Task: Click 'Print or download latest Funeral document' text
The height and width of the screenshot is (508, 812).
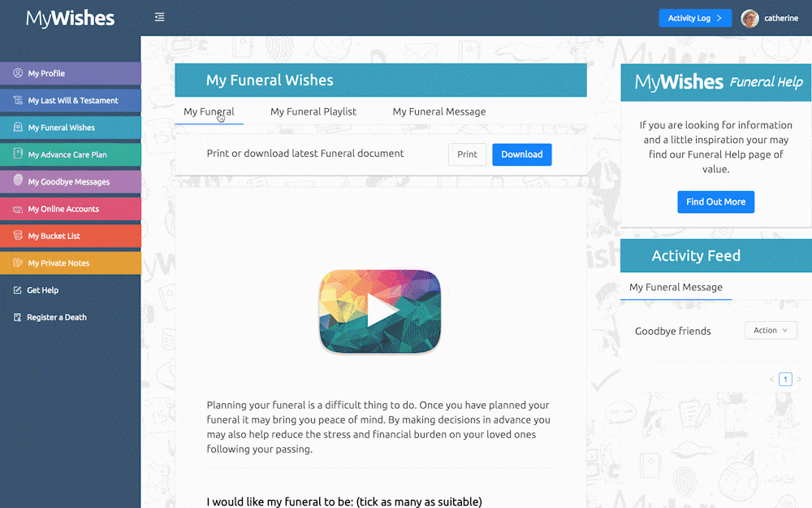Action: click(x=305, y=154)
